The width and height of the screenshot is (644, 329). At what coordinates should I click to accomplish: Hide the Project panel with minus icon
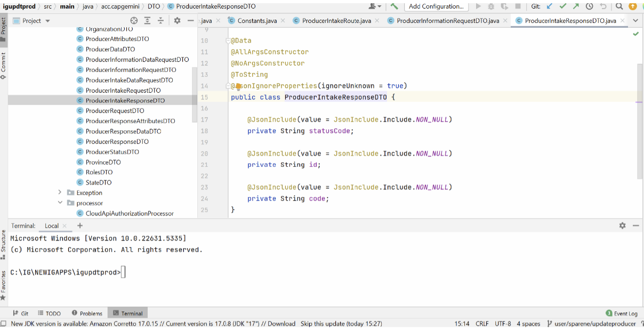coord(191,20)
